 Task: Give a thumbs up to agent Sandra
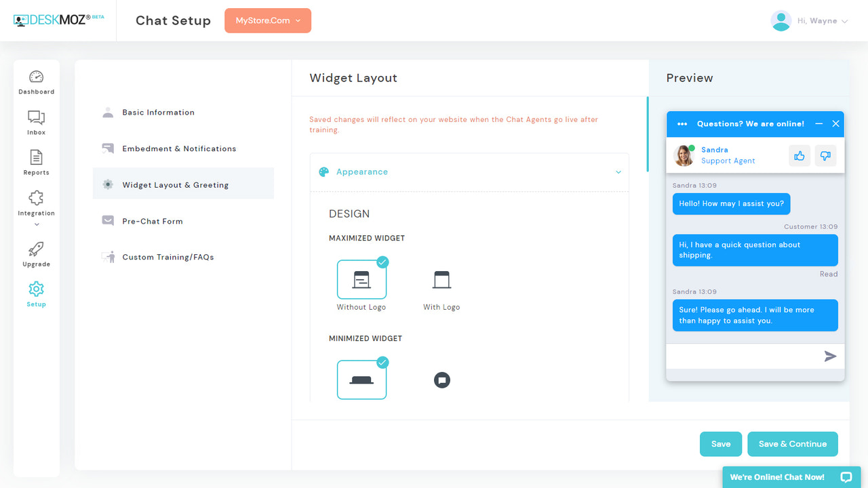799,155
